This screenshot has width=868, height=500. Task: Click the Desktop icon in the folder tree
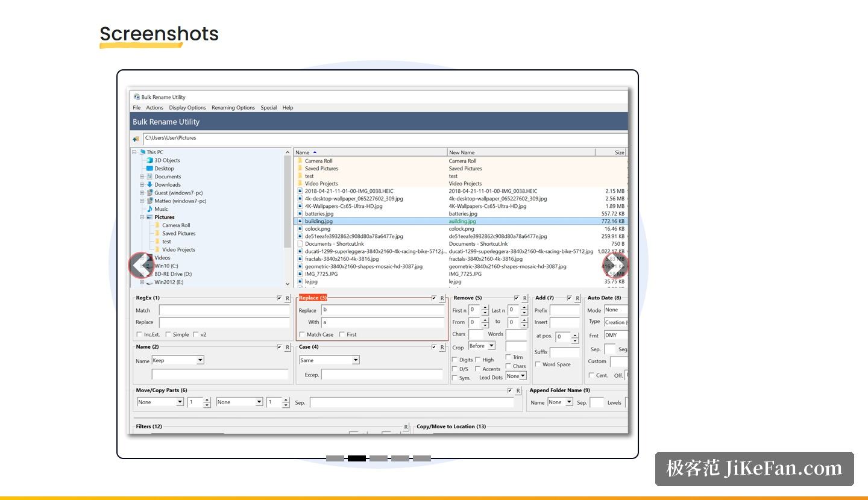click(149, 169)
